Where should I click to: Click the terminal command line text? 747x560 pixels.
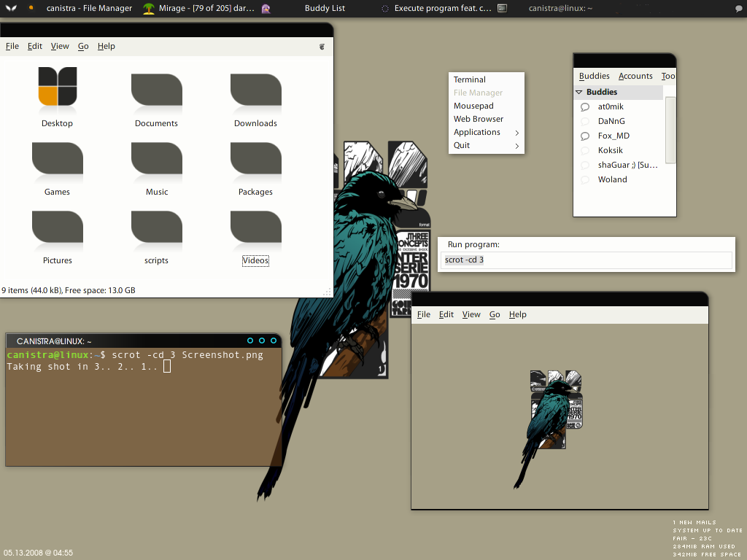pos(187,355)
